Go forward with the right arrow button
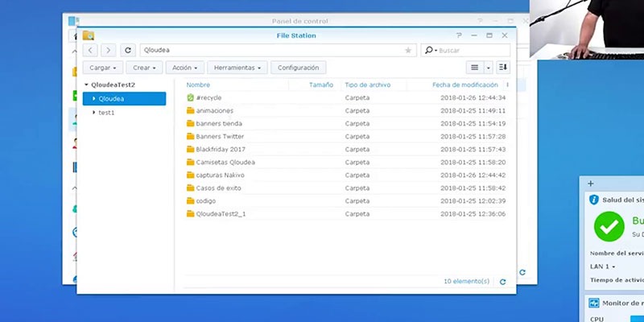Image resolution: width=644 pixels, height=322 pixels. point(108,50)
